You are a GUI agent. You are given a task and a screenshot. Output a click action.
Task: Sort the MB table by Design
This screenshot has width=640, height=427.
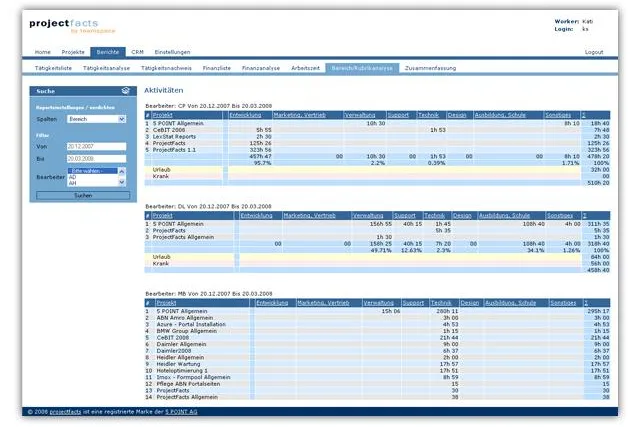click(x=470, y=303)
